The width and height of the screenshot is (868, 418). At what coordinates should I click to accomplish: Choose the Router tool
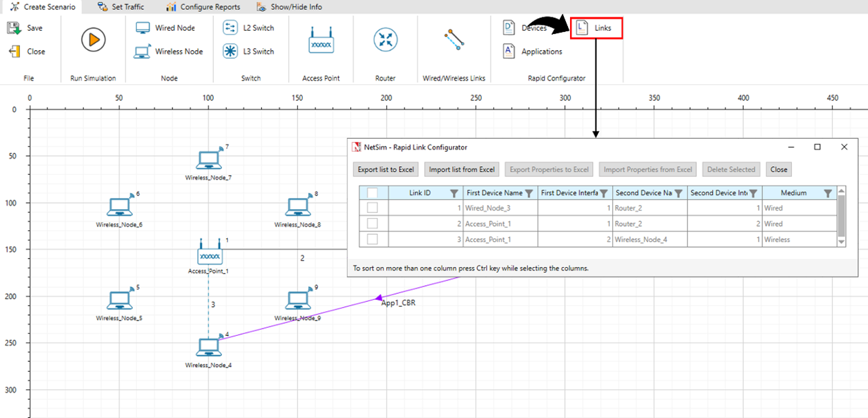coord(386,39)
